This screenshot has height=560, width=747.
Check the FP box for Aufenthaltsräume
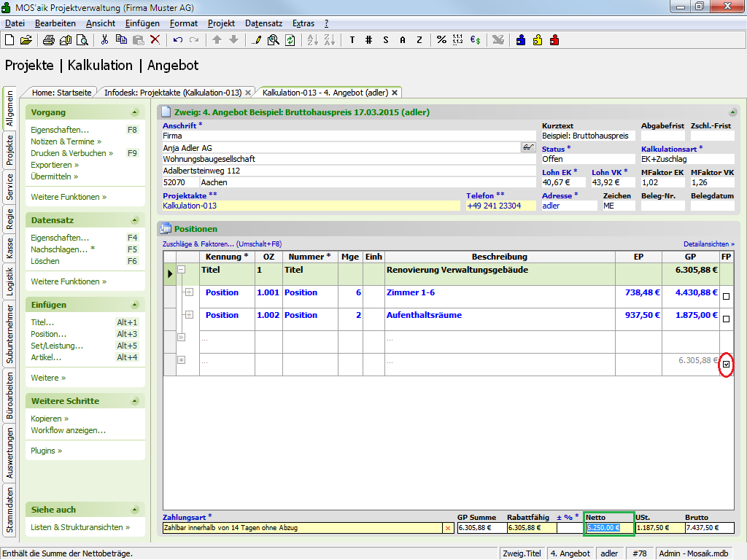click(x=726, y=319)
